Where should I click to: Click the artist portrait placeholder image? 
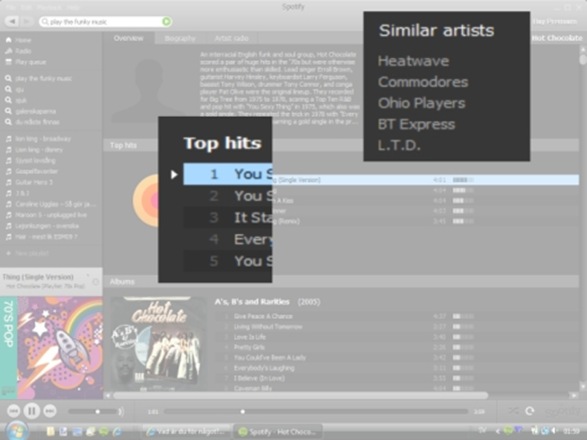tap(149, 90)
